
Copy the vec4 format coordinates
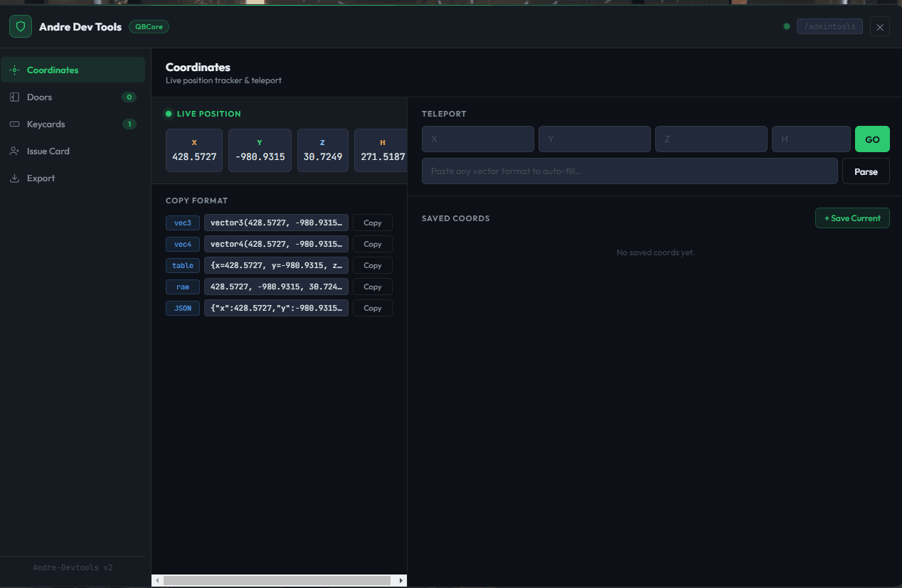[373, 244]
